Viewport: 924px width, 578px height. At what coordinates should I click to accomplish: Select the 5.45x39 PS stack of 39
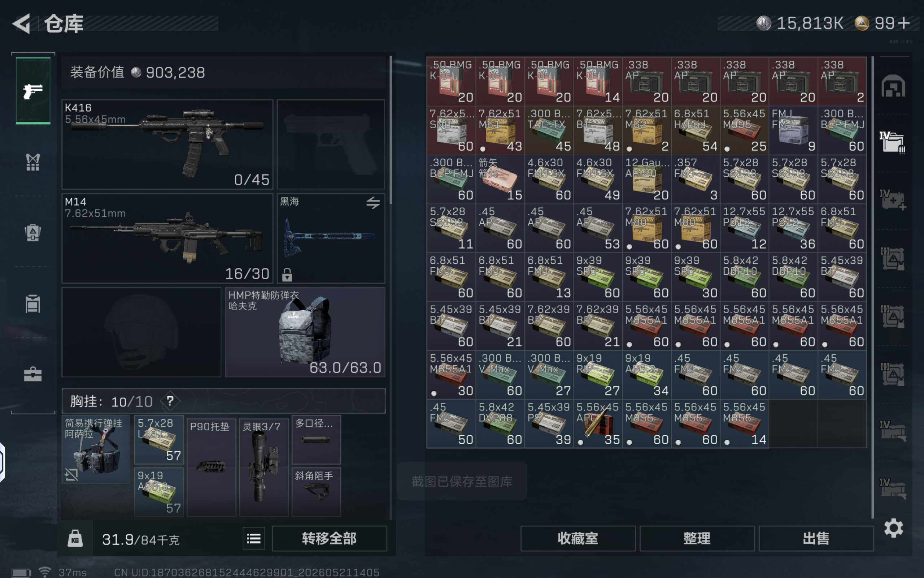(549, 424)
